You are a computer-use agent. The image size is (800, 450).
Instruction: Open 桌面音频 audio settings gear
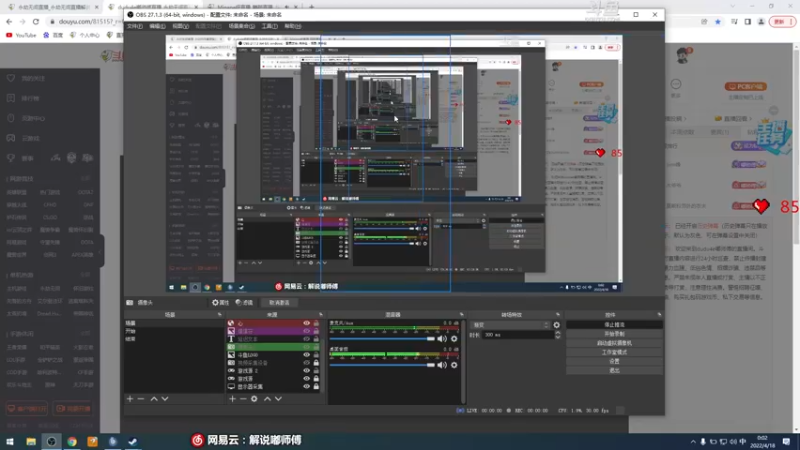click(454, 365)
